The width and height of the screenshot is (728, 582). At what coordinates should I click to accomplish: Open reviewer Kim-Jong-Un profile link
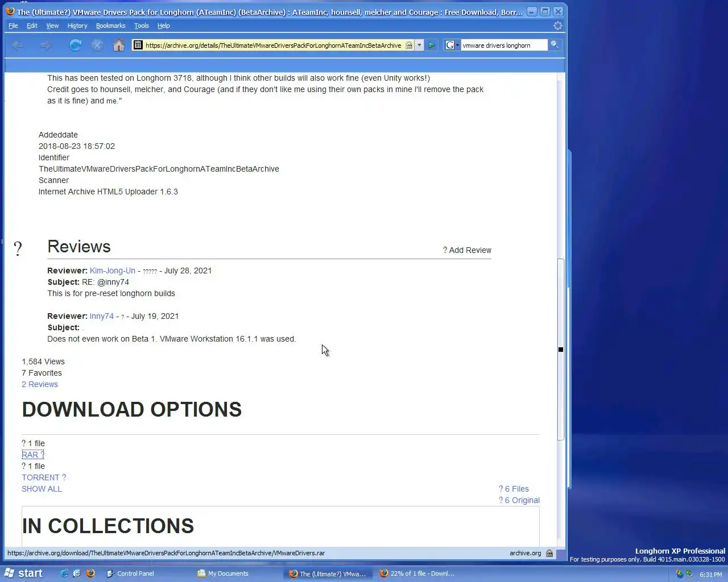coord(113,271)
